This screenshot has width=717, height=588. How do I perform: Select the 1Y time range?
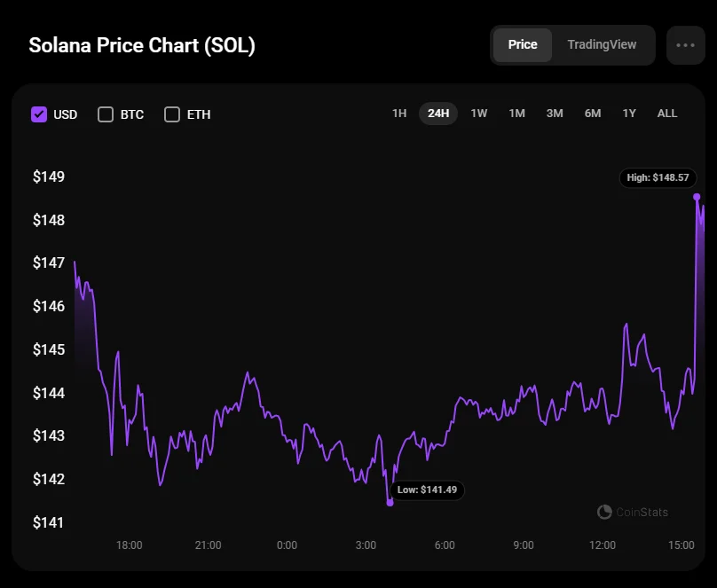point(629,114)
